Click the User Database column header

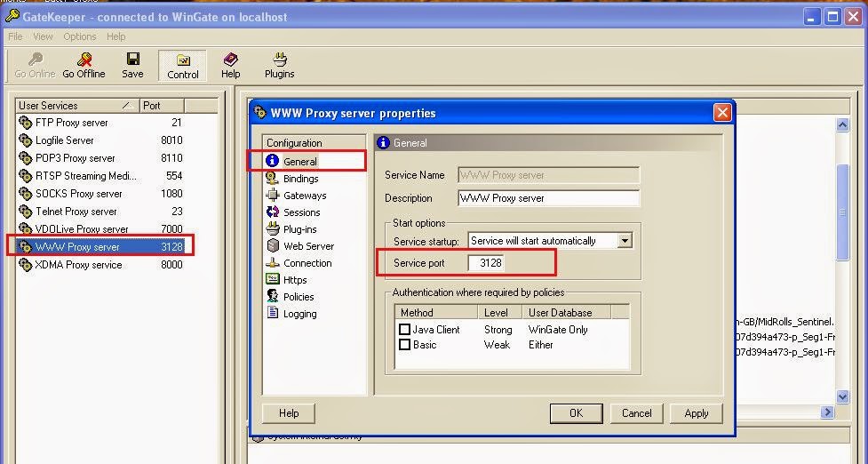566,312
